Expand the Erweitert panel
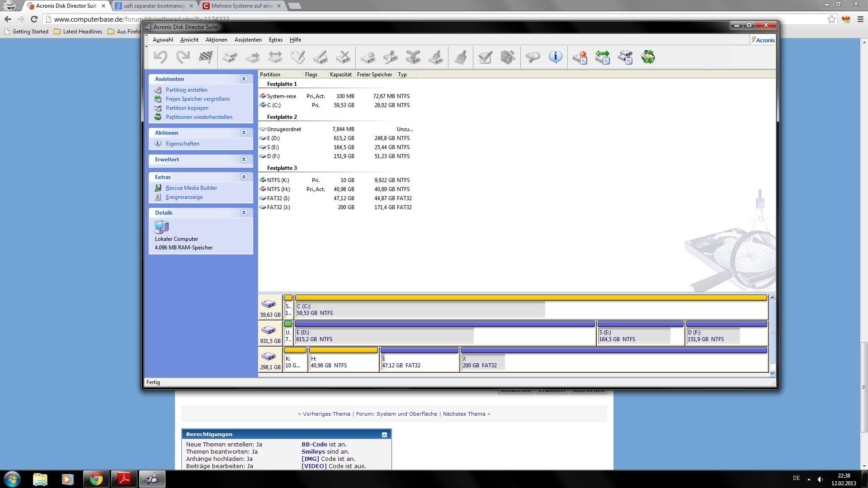868x488 pixels. (x=244, y=160)
